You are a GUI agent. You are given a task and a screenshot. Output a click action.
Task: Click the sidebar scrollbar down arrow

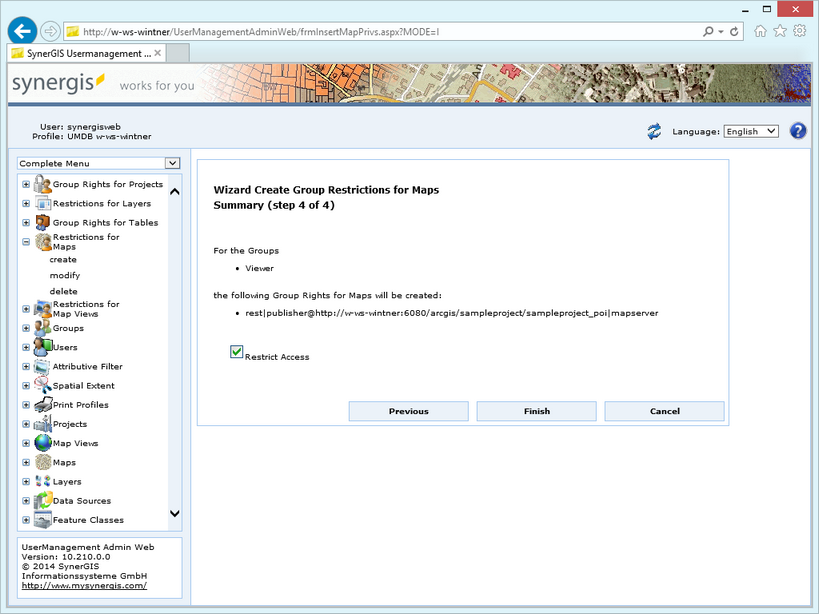point(173,513)
